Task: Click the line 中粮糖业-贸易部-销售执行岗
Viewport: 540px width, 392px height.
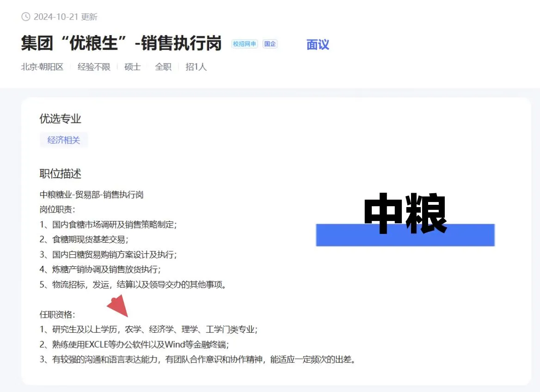Action: click(92, 195)
